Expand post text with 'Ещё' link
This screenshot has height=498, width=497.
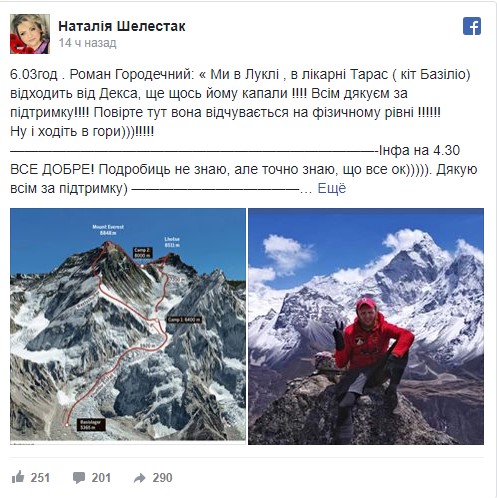pos(331,188)
